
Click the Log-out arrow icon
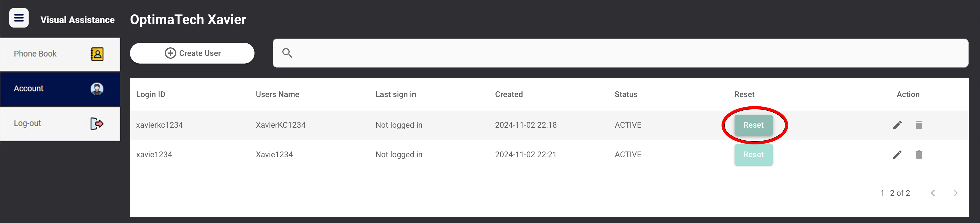97,124
